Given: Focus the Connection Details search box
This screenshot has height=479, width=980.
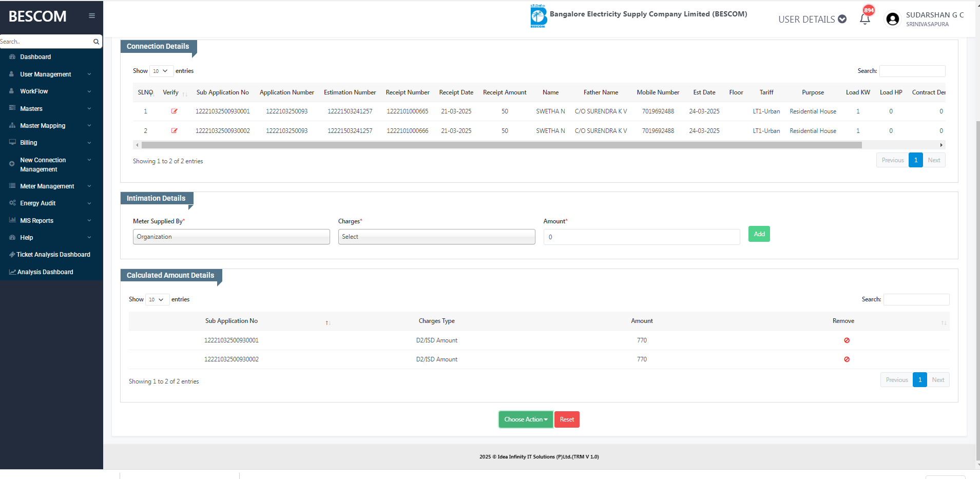Looking at the screenshot, I should click(x=912, y=71).
